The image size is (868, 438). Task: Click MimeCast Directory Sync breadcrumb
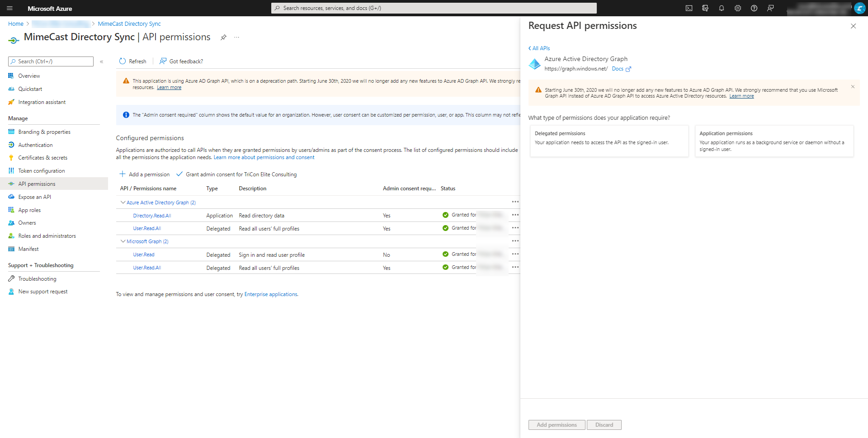pyautogui.click(x=129, y=24)
